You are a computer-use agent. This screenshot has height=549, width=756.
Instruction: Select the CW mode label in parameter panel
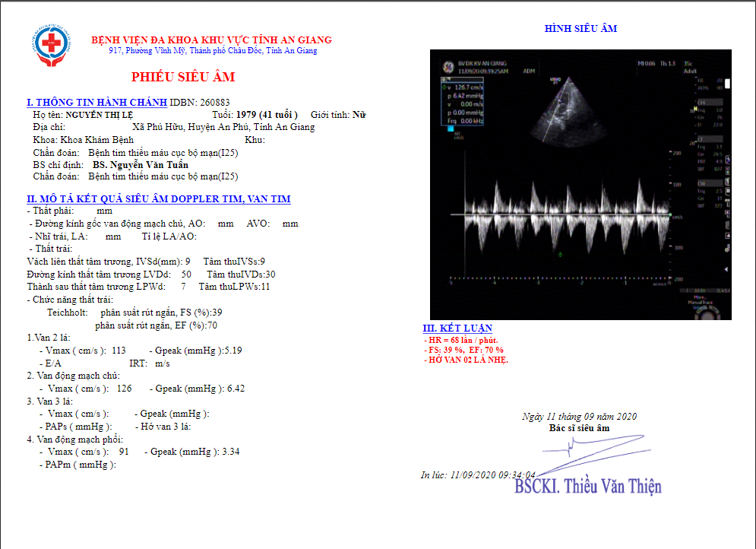[701, 183]
